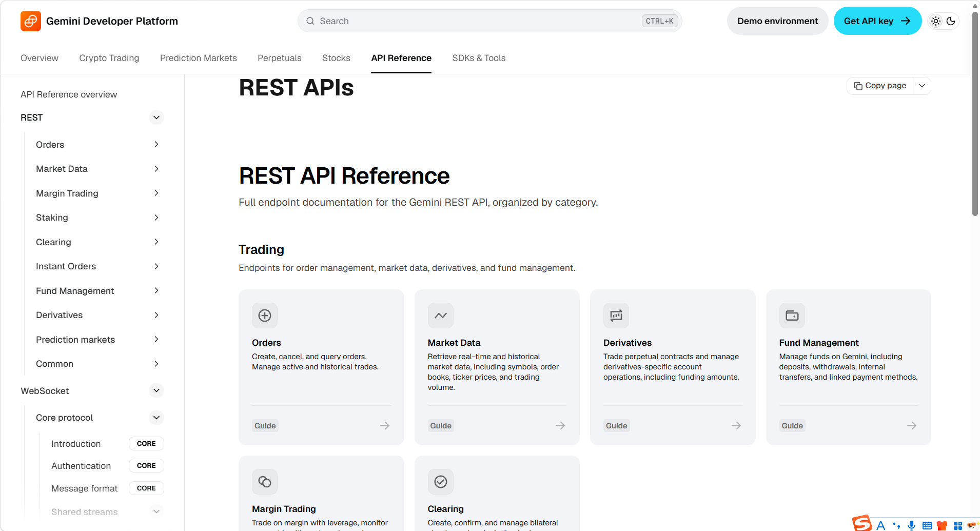Open the Margin Trading card title
This screenshot has width=980, height=531.
click(284, 509)
